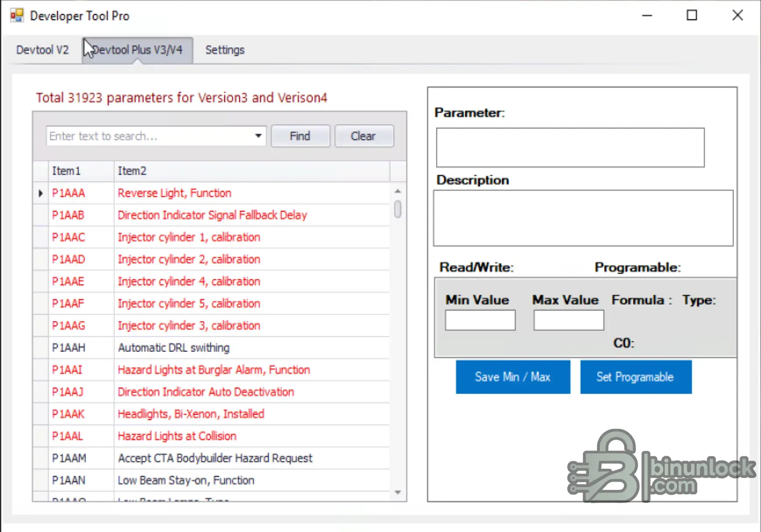Close the Developer Tool Pro window
The height and width of the screenshot is (532, 761).
[x=737, y=15]
